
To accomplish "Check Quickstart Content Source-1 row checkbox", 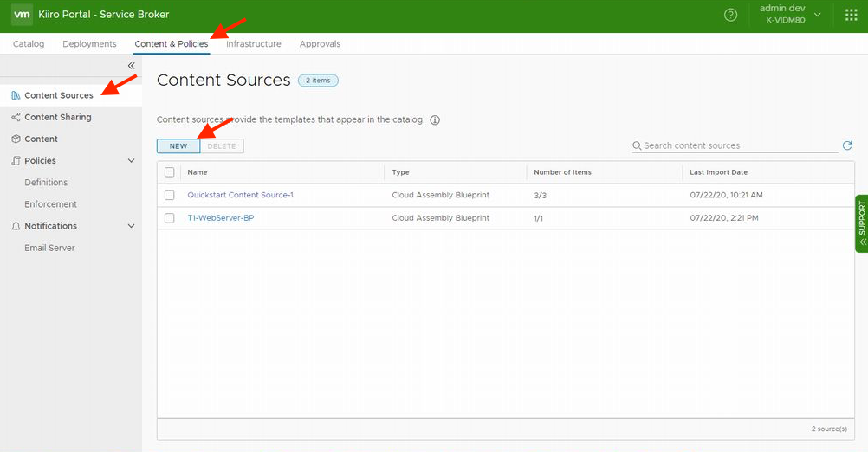I will 170,196.
